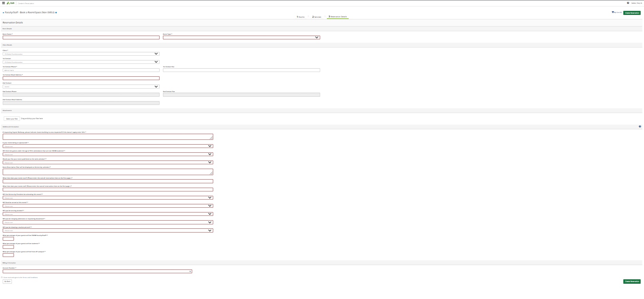Focus percentage of student guests field
Viewport: 644px width, 299px height.
pos(8,247)
